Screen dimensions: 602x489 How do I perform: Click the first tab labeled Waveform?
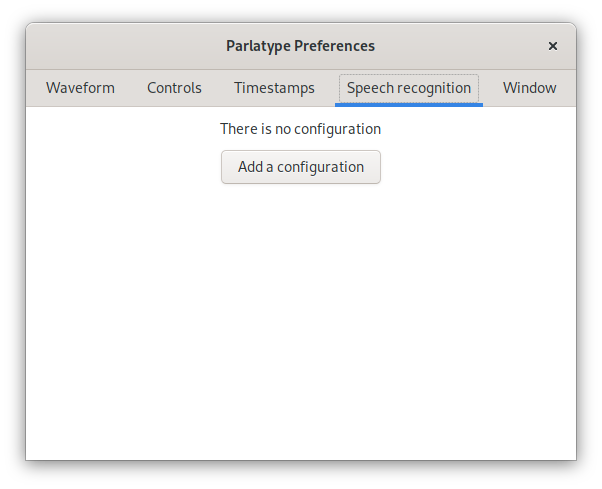[80, 88]
